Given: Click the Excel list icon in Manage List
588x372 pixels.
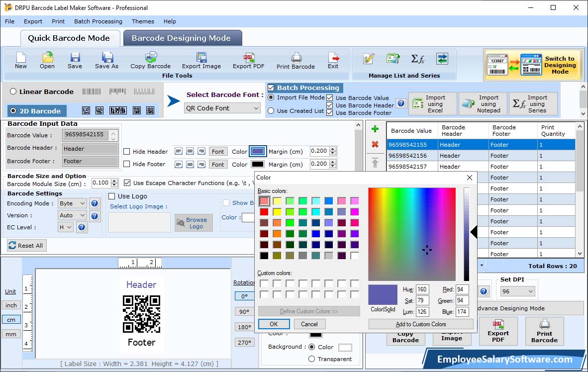Looking at the screenshot, I should (x=393, y=59).
